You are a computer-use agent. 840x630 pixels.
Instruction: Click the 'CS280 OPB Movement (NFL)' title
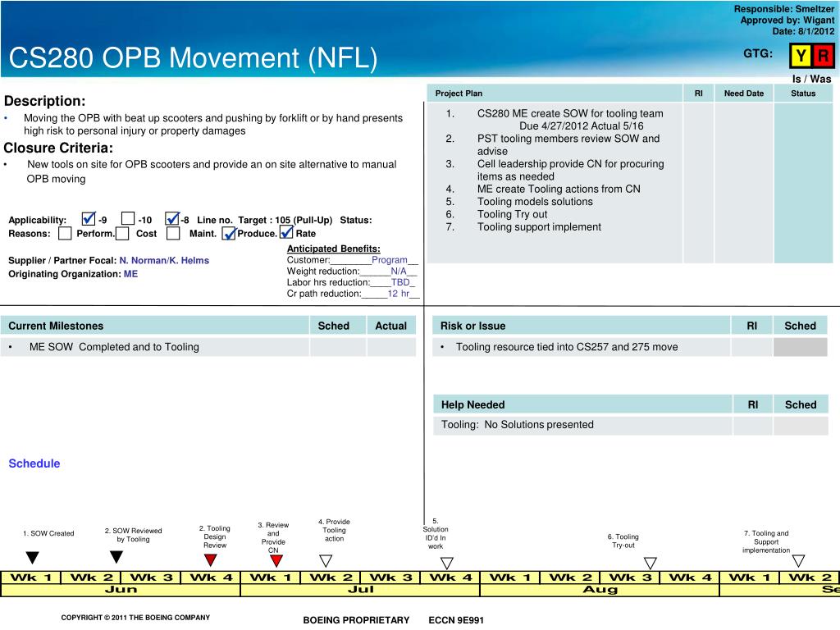pyautogui.click(x=193, y=58)
